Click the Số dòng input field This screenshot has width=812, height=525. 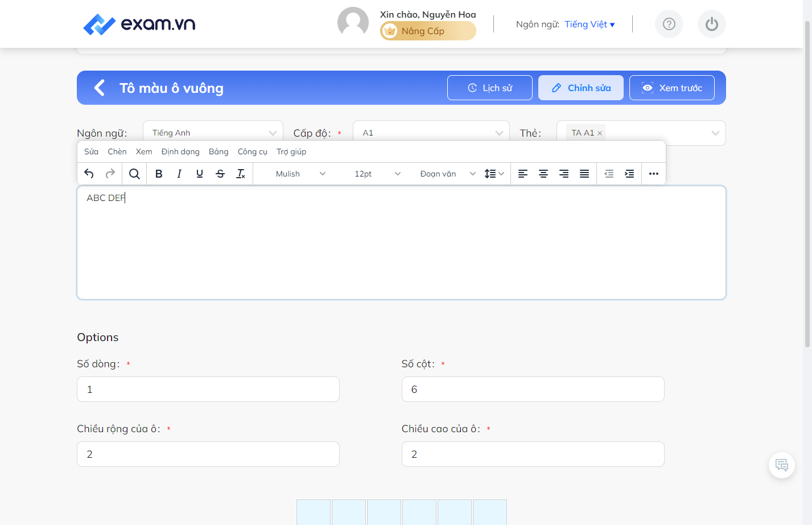(x=208, y=389)
